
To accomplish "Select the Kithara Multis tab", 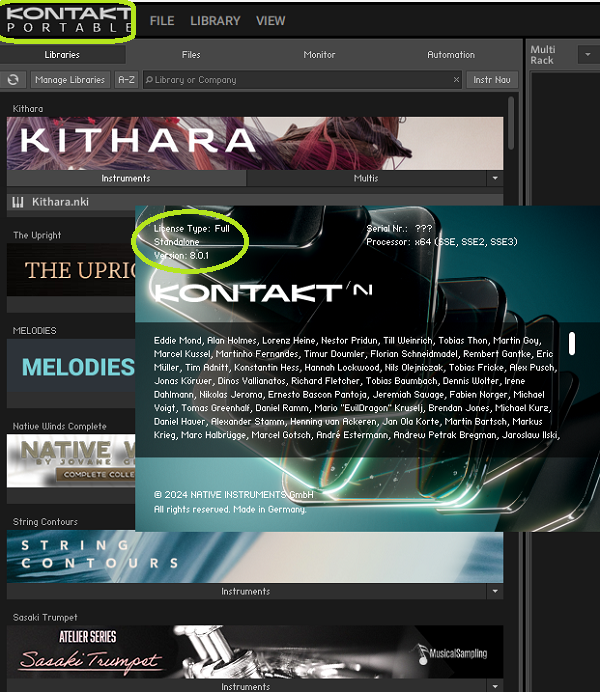I will click(366, 178).
